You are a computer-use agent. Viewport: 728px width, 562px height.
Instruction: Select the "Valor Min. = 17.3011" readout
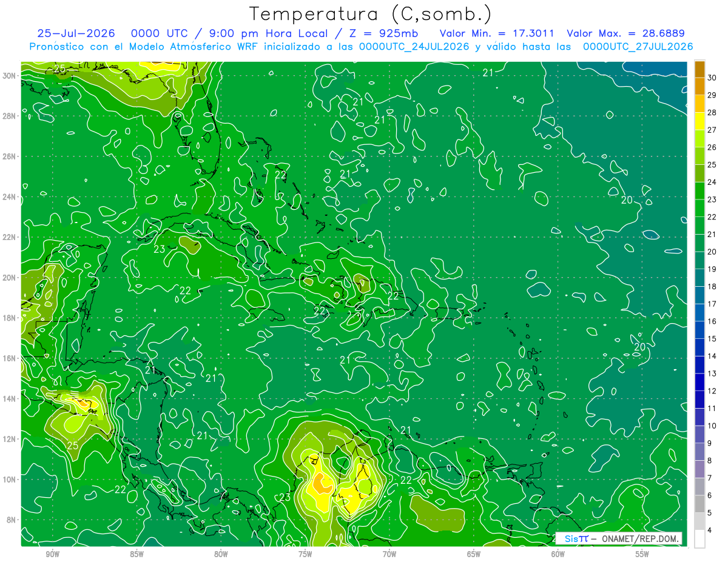coord(496,33)
